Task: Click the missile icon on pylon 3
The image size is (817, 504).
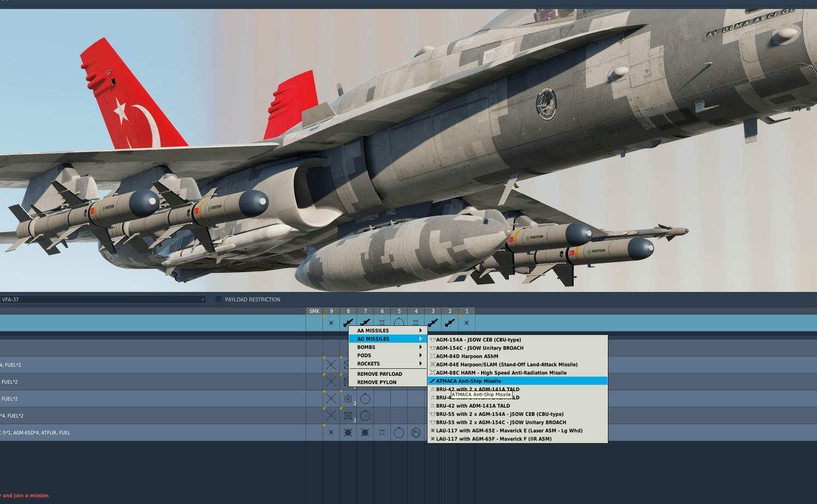Action: 433,323
